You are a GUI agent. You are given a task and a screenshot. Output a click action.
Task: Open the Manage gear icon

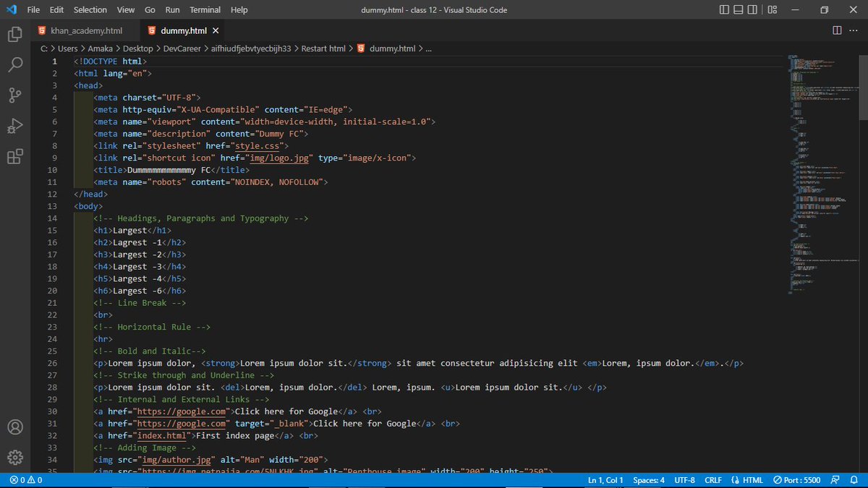(x=15, y=458)
